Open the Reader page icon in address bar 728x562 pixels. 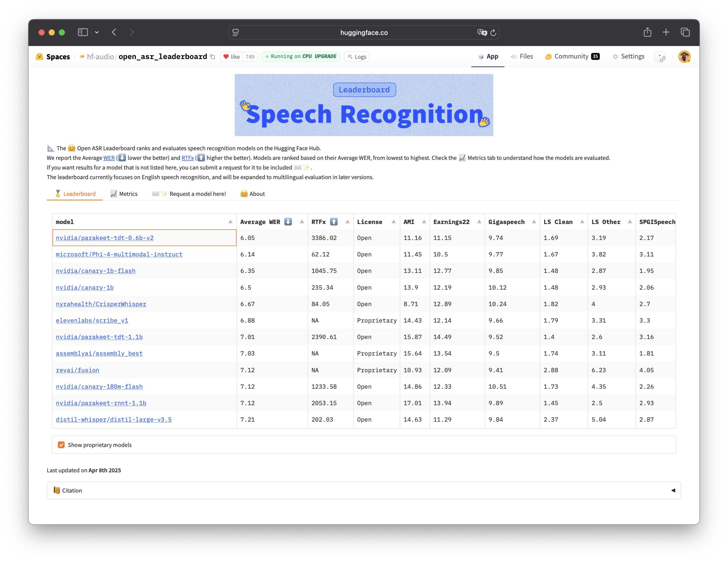pos(236,32)
